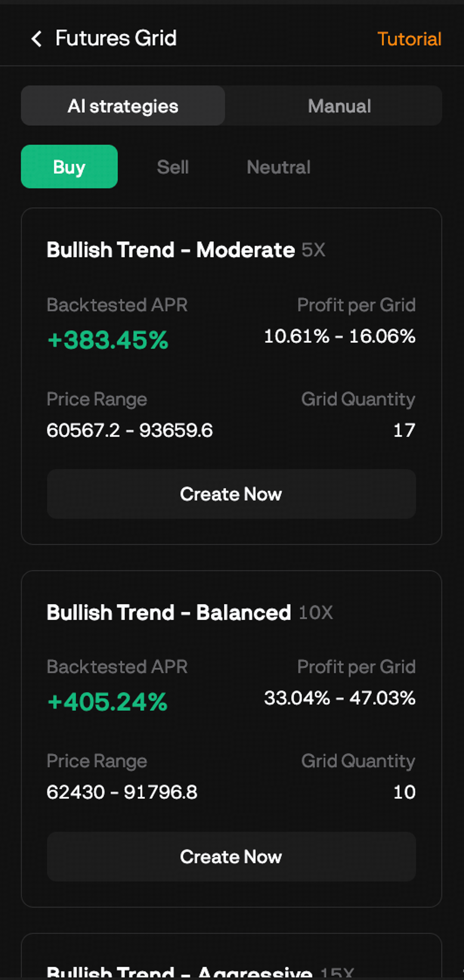
Task: Switch to the Manual tab
Action: [x=339, y=106]
